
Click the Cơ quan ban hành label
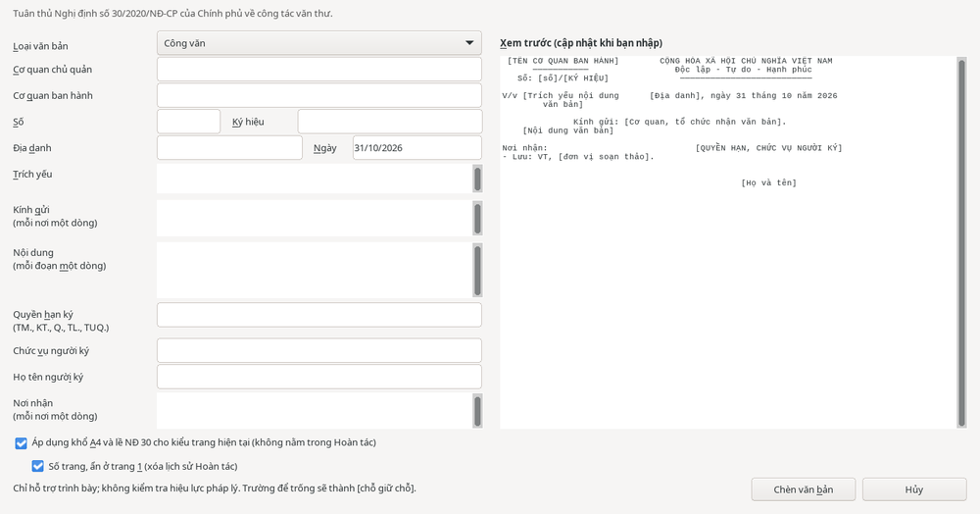pos(53,96)
